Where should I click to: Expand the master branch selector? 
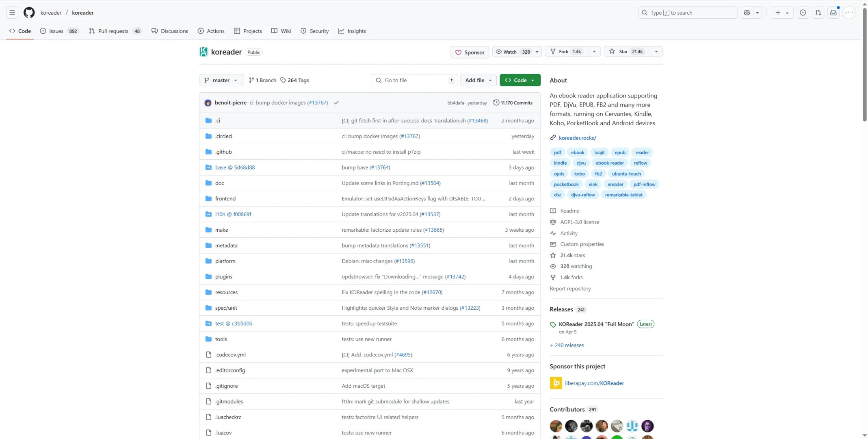click(221, 80)
